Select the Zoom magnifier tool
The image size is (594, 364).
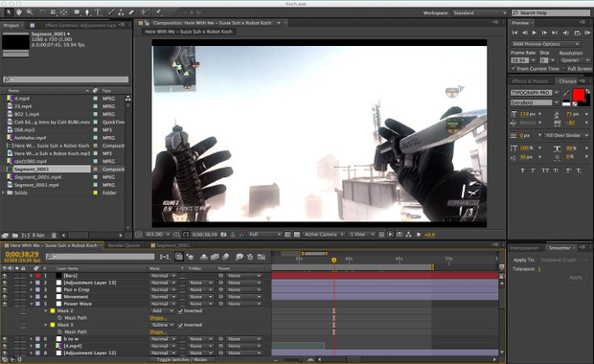[x=29, y=12]
